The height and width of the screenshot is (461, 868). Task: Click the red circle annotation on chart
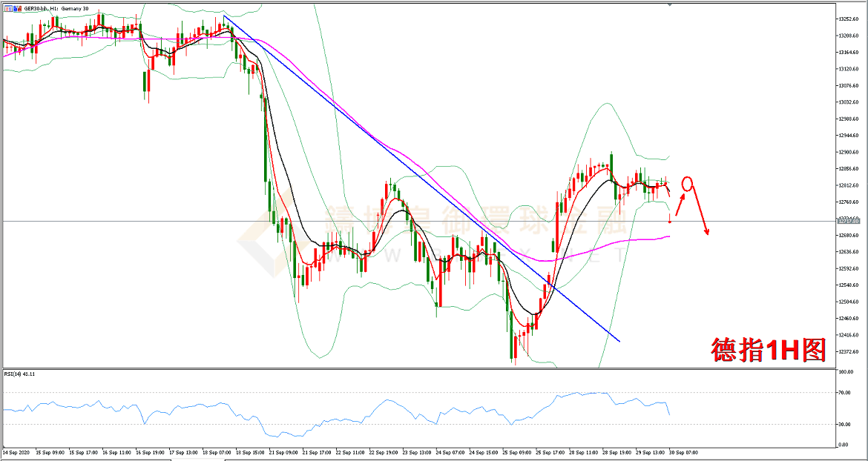pyautogui.click(x=688, y=183)
